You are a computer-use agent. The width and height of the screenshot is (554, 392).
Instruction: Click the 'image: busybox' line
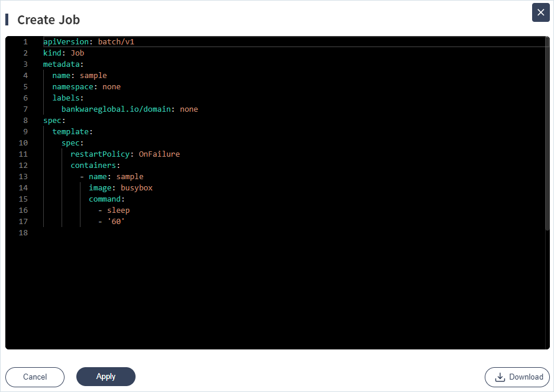pyautogui.click(x=121, y=188)
